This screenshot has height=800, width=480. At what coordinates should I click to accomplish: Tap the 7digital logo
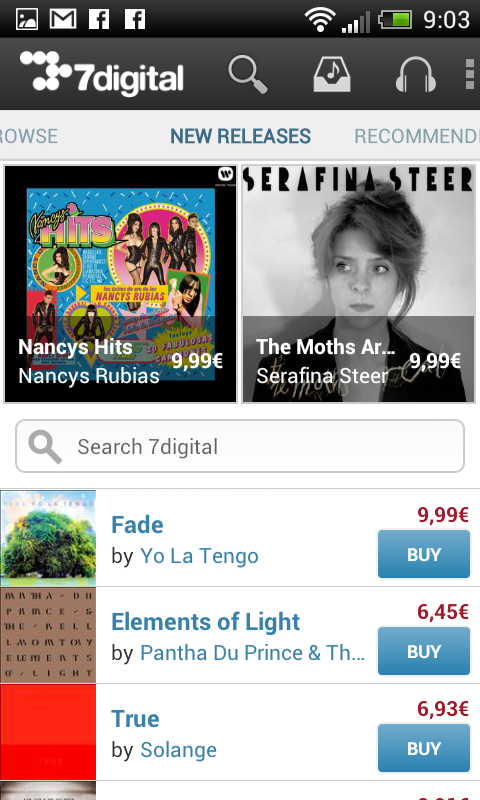pyautogui.click(x=102, y=74)
